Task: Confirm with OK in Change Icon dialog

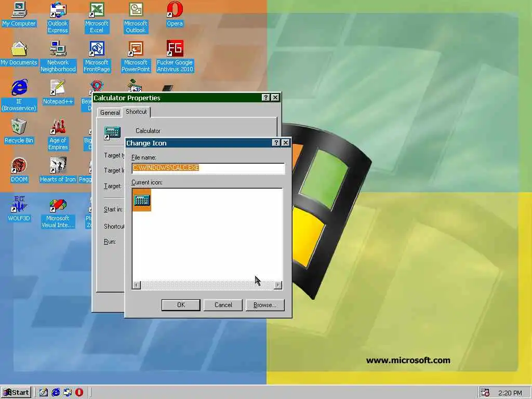Action: coord(181,304)
